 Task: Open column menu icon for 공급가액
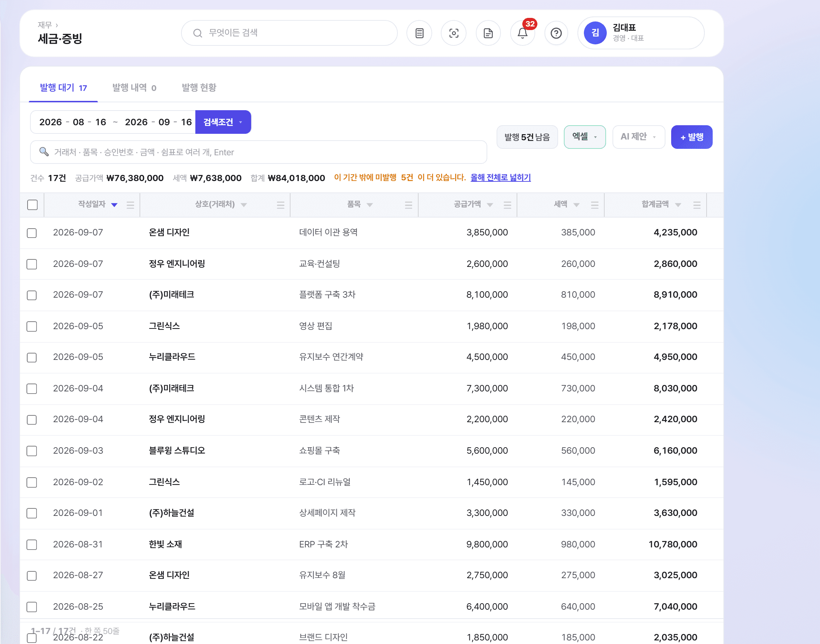coord(507,205)
